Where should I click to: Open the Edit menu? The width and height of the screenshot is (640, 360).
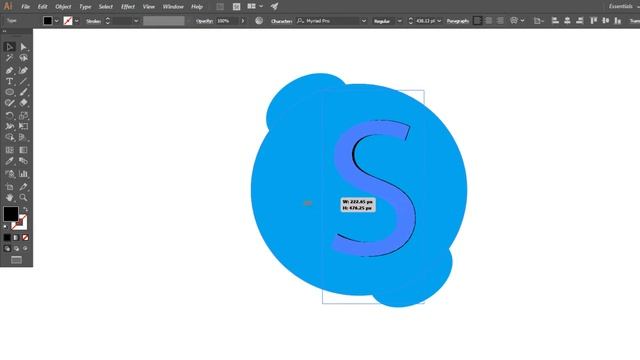coord(42,7)
